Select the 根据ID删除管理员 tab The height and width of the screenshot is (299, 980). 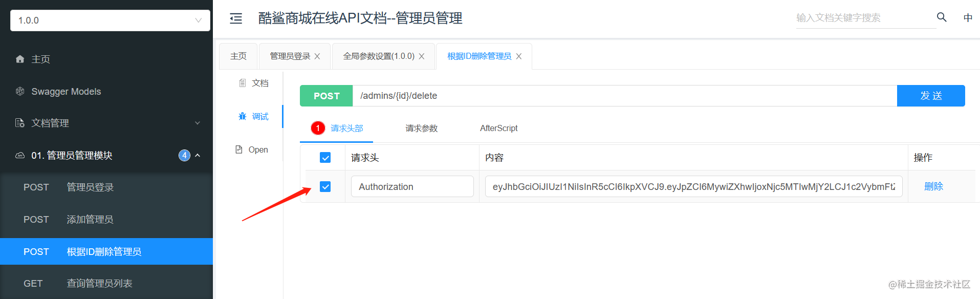tap(479, 56)
